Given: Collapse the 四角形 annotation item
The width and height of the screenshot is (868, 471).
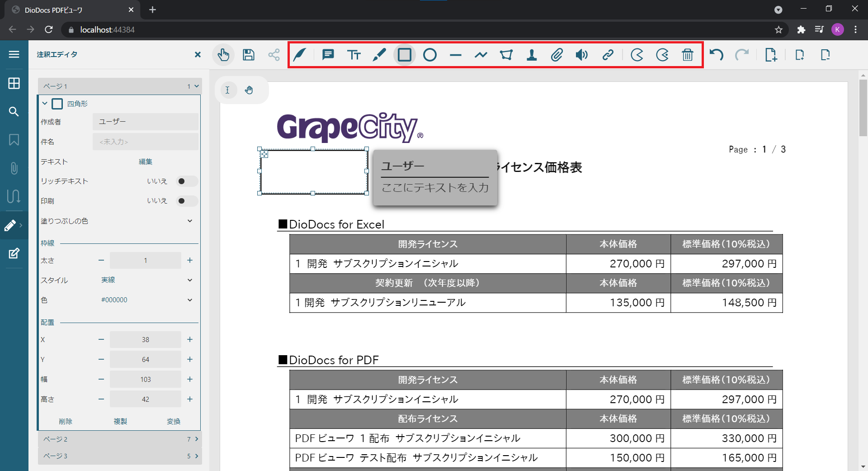Looking at the screenshot, I should (45, 104).
